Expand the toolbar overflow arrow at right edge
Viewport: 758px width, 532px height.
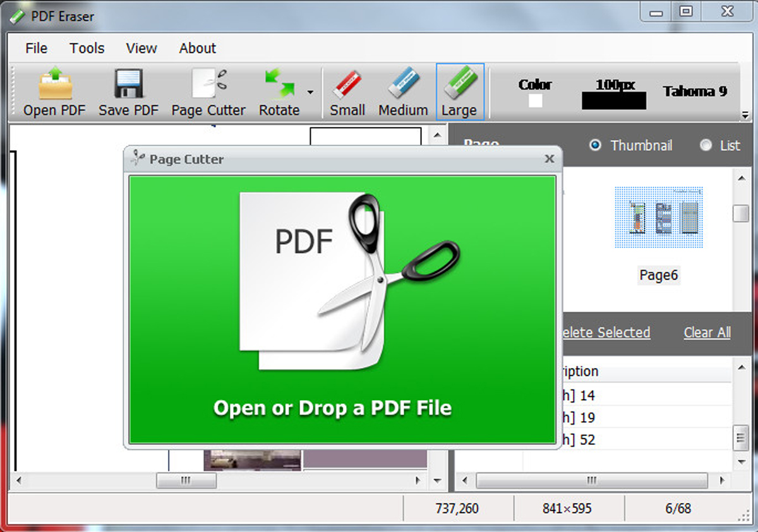(745, 115)
